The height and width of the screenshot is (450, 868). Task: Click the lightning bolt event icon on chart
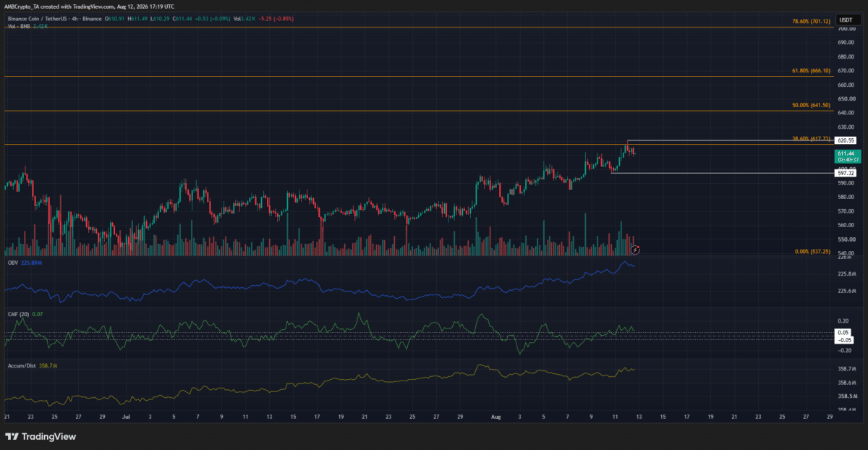point(635,249)
